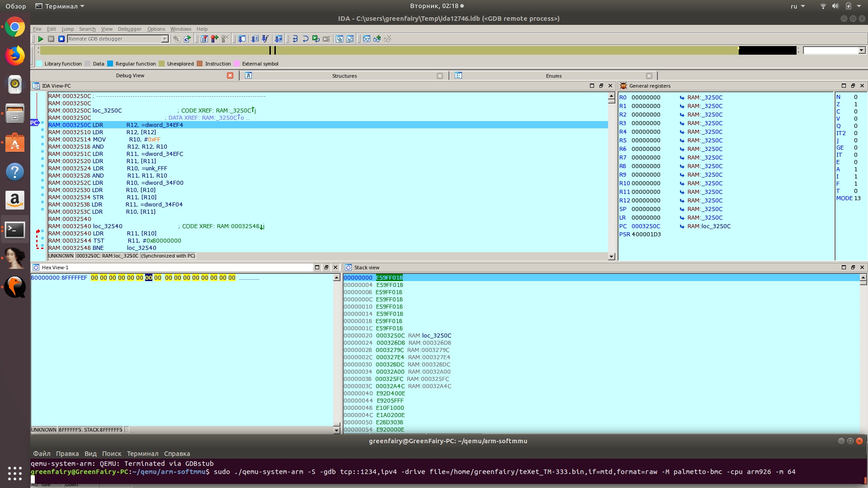Select the LDR instruction at RAM:00032510
Viewport: 868px width, 488px height.
[98, 132]
